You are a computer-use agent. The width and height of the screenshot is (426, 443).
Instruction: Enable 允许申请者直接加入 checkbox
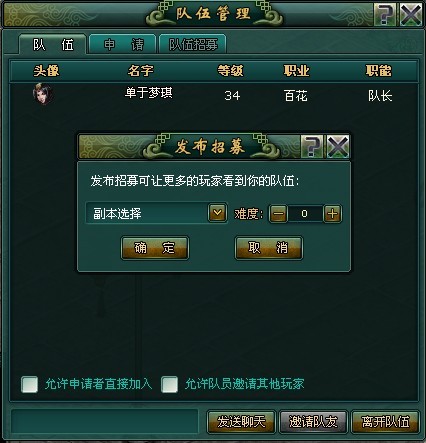(29, 384)
